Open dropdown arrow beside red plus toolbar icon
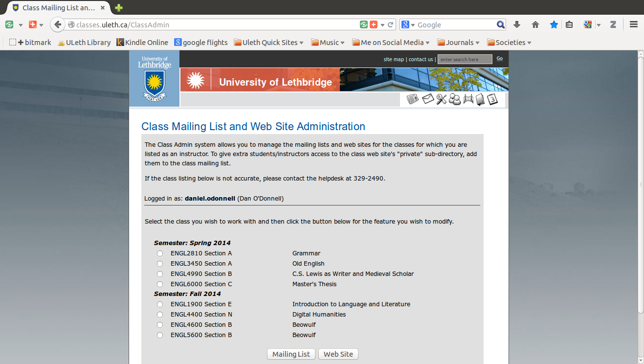This screenshot has width=644, height=364. pos(41,25)
